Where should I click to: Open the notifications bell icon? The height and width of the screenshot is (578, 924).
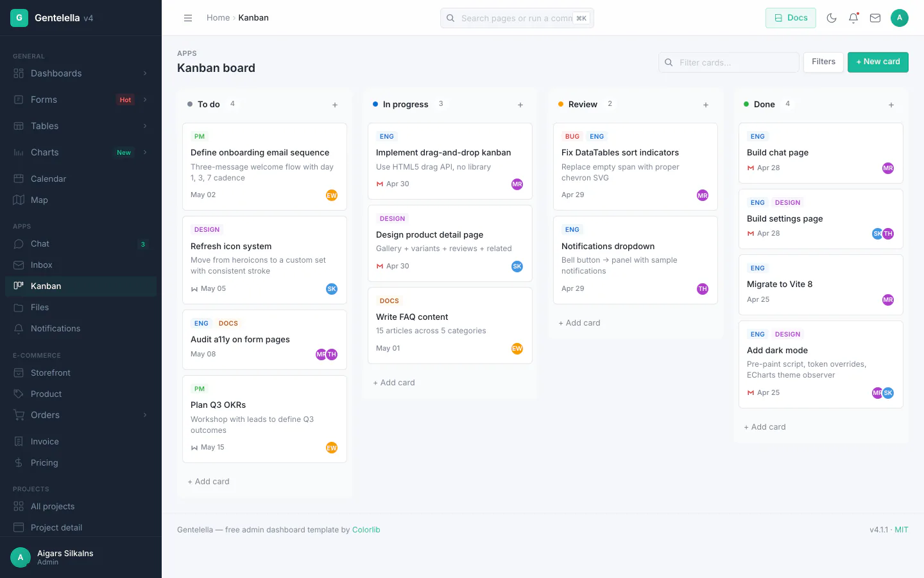(853, 18)
